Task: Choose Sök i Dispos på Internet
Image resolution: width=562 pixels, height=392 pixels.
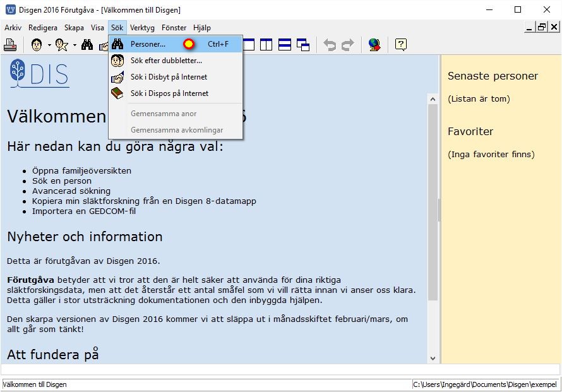Action: point(176,93)
